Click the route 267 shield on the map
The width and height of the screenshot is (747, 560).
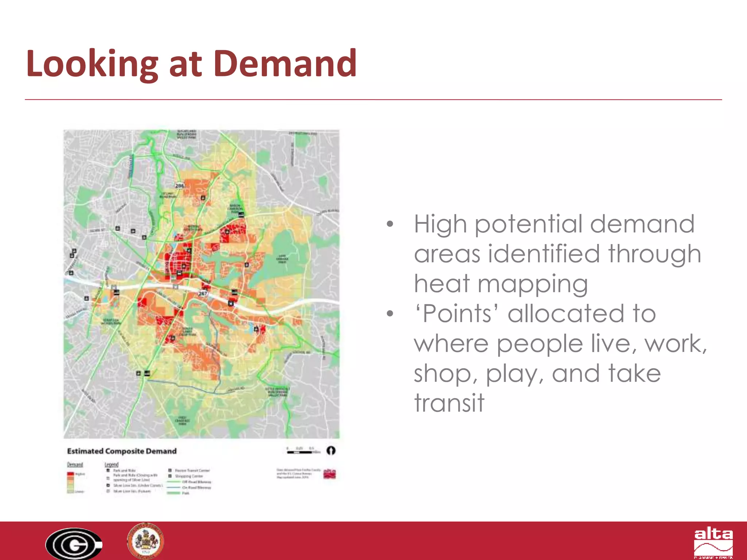tap(203, 293)
